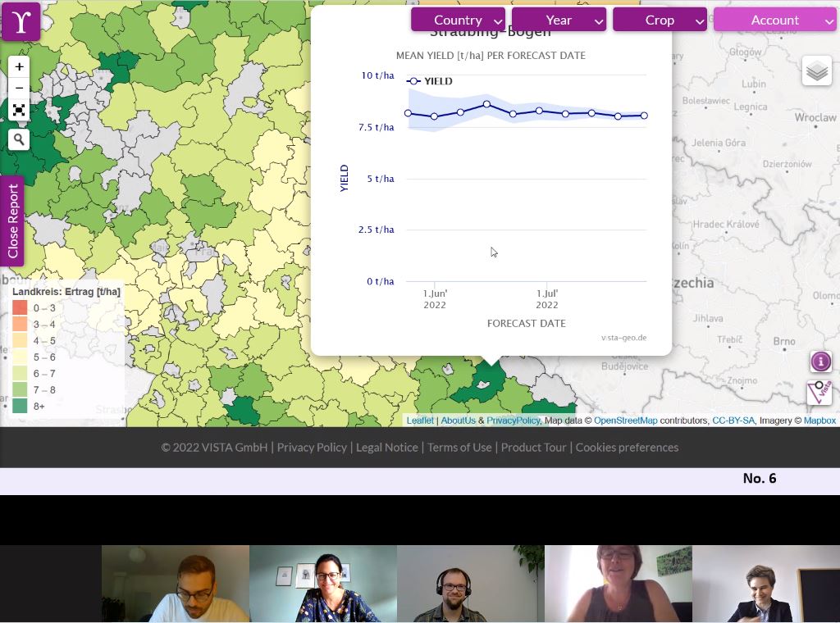The image size is (840, 623).
Task: Select the woman in floral blouse video
Action: coord(323,584)
